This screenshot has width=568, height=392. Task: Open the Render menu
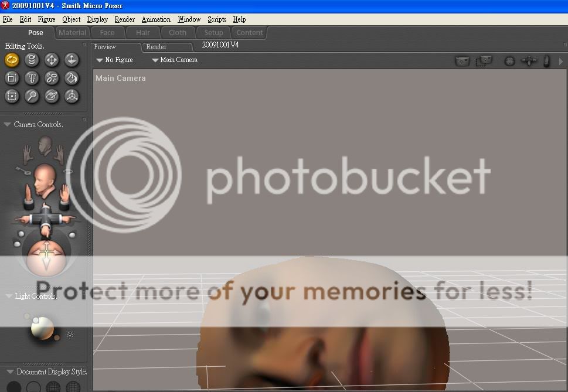pos(124,19)
